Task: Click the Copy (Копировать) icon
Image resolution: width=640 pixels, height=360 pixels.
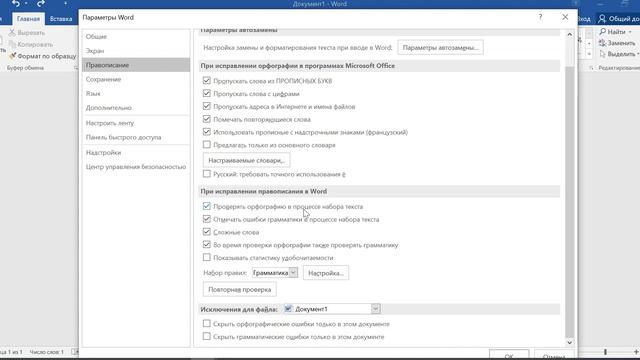Action: pos(12,44)
